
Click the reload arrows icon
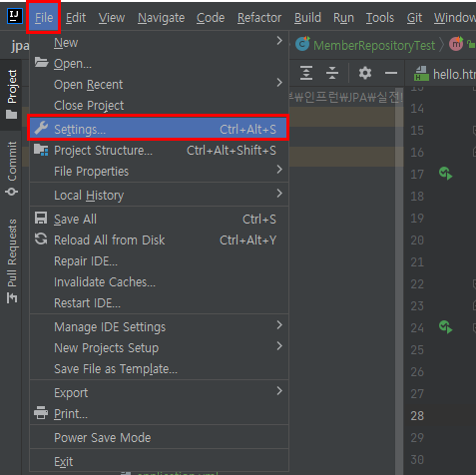[41, 239]
